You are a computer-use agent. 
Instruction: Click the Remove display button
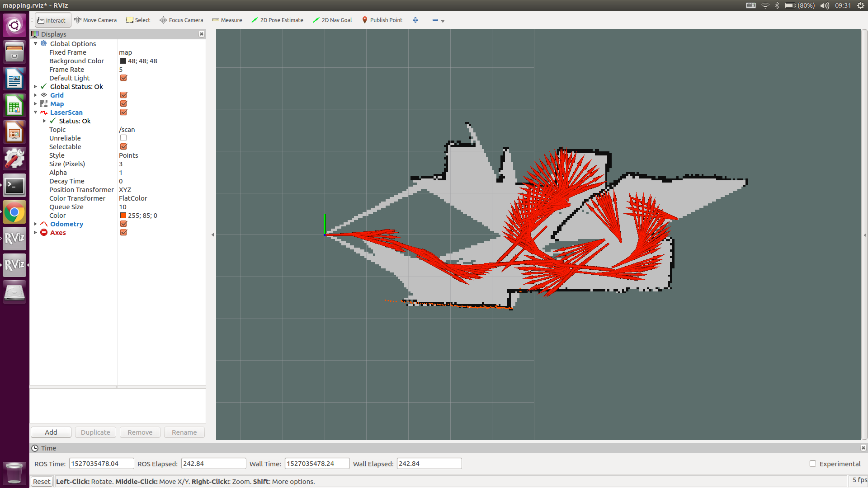(140, 432)
